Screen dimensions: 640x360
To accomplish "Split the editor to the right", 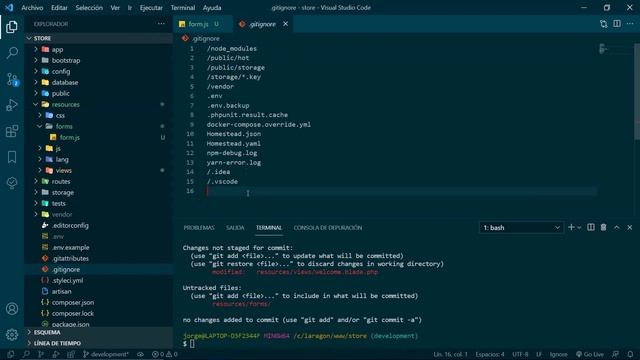I will 617,24.
